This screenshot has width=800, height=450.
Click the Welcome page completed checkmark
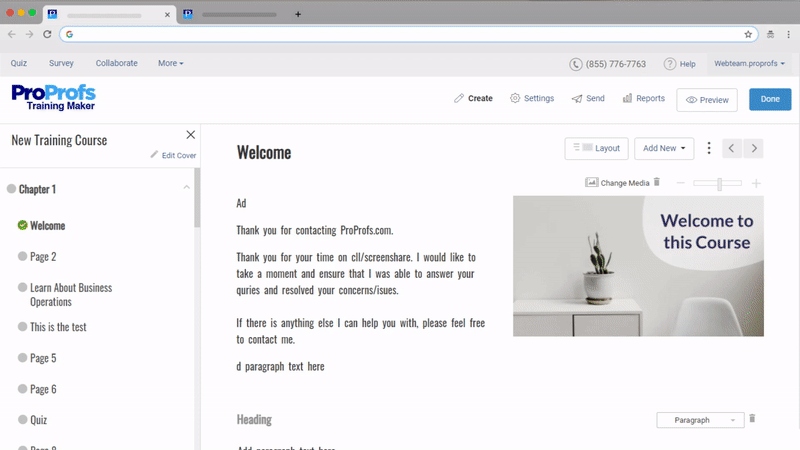[22, 225]
